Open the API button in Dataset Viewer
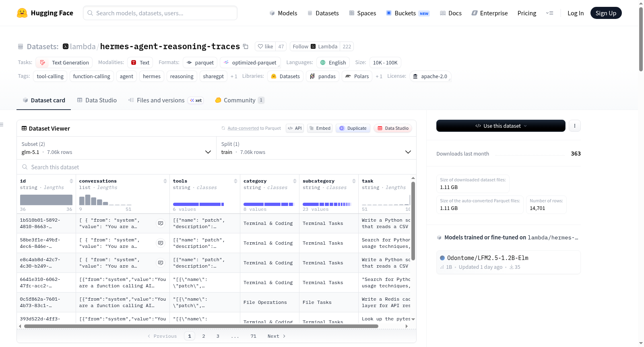This screenshot has width=644, height=347. click(x=295, y=128)
